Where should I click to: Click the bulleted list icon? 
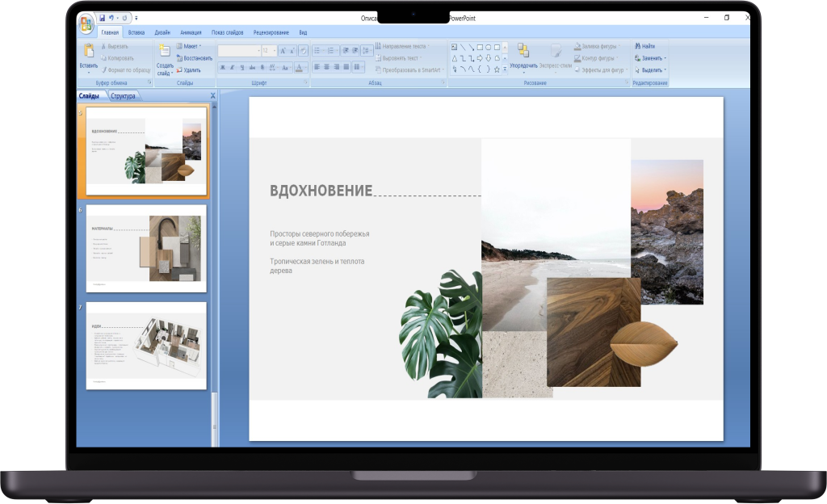(317, 51)
